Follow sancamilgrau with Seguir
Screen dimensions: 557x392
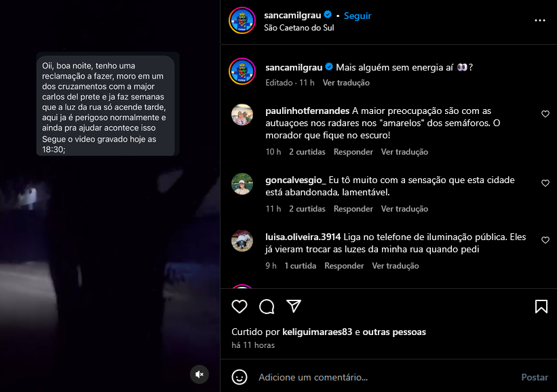tap(358, 16)
